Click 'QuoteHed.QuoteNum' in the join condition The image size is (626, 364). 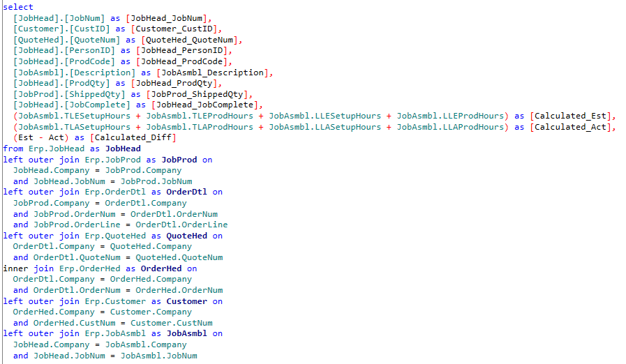(179, 258)
